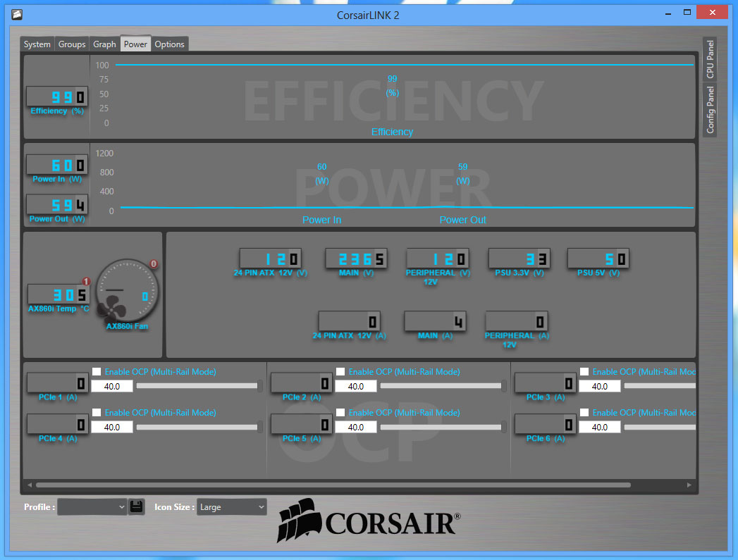This screenshot has height=560, width=738.
Task: Switch to the System tab
Action: point(37,44)
